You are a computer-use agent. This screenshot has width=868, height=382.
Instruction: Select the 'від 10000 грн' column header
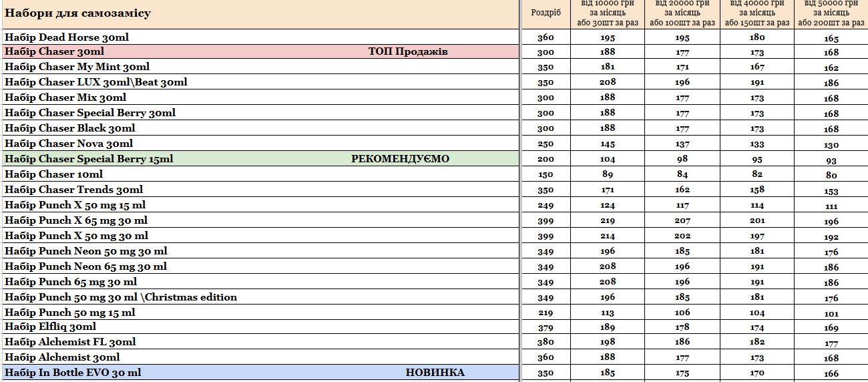pyautogui.click(x=608, y=14)
